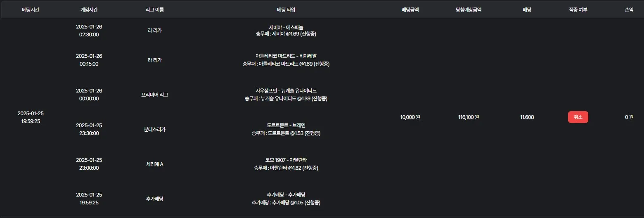Screen dimensions: 644x218
Task: Click the red 취소 cancel button
Action: pos(578,117)
